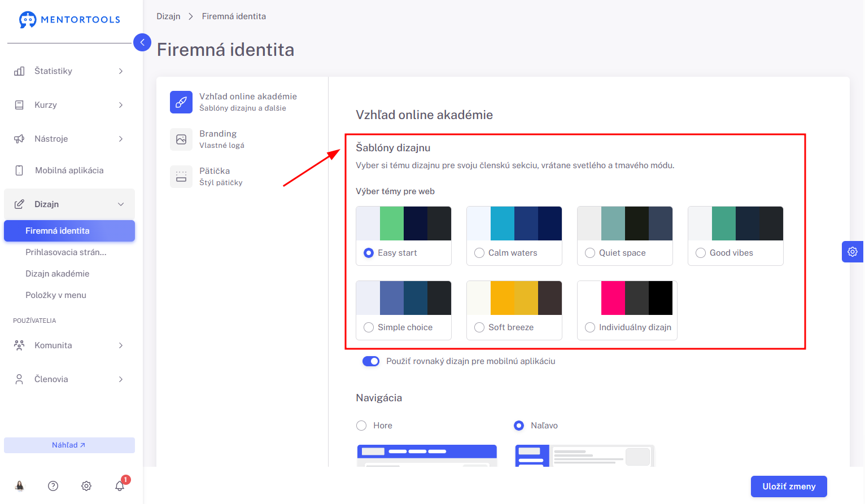The image size is (865, 504).
Task: Select Hore navigation radio button
Action: (361, 426)
